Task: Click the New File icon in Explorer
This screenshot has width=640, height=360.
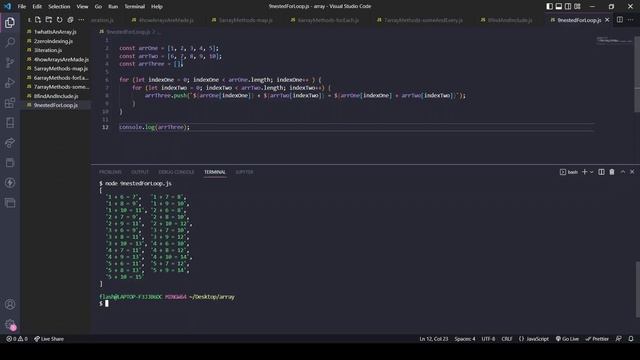Action: click(38, 20)
